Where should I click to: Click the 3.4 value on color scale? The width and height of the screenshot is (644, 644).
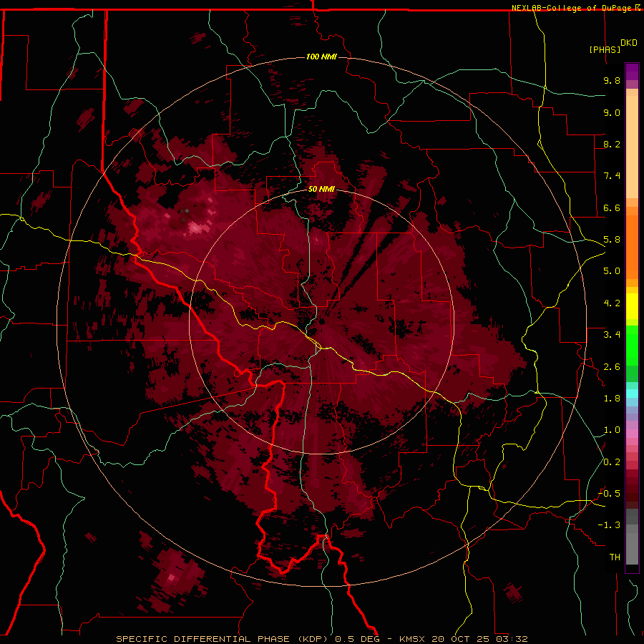[x=612, y=335]
